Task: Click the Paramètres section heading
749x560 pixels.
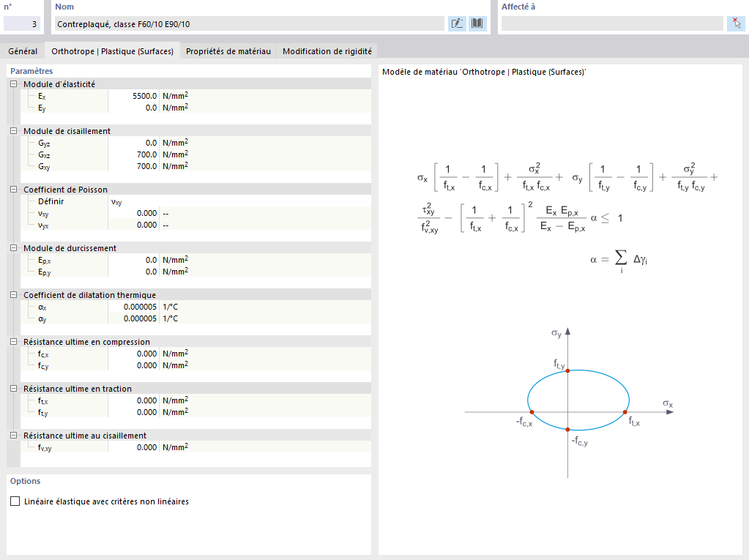Action: click(31, 71)
